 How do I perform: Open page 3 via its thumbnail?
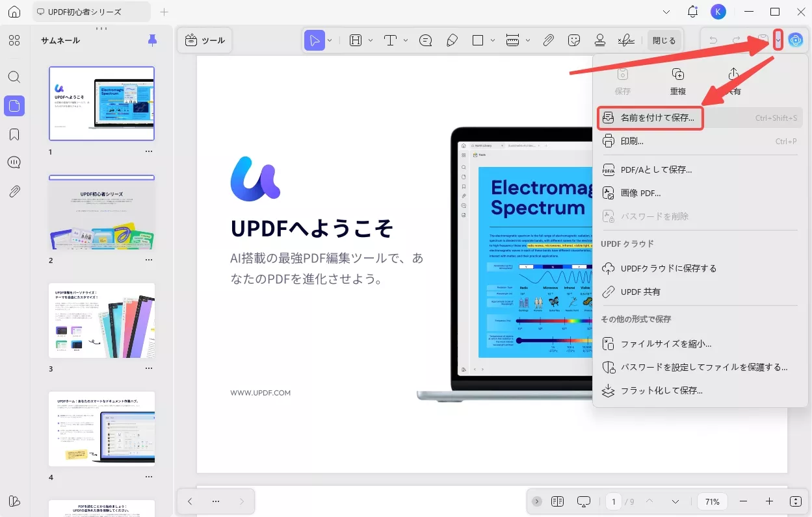101,321
